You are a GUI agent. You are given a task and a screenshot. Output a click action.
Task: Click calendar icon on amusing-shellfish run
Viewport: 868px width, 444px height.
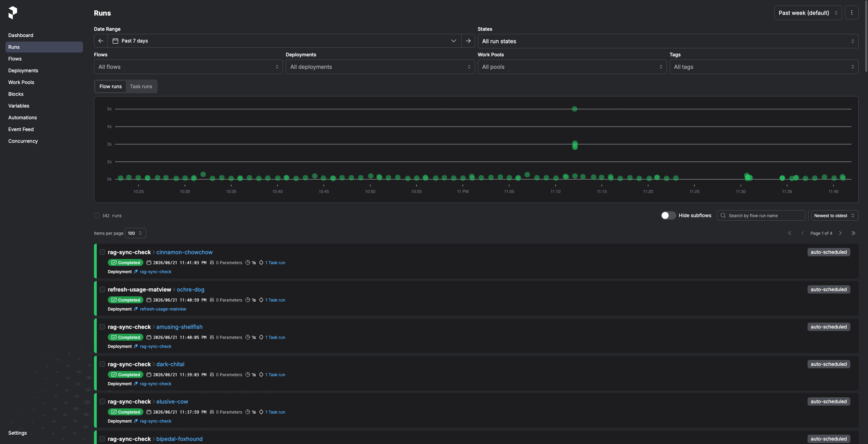coord(149,337)
